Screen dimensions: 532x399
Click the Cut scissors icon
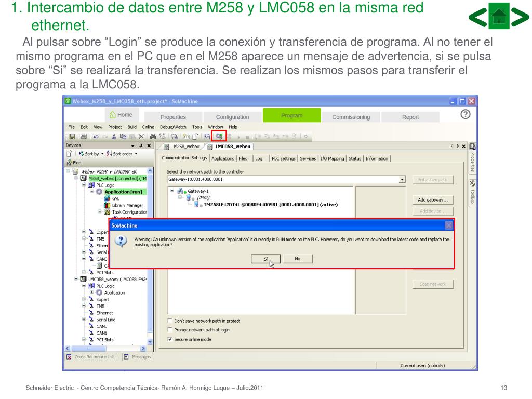(x=114, y=137)
